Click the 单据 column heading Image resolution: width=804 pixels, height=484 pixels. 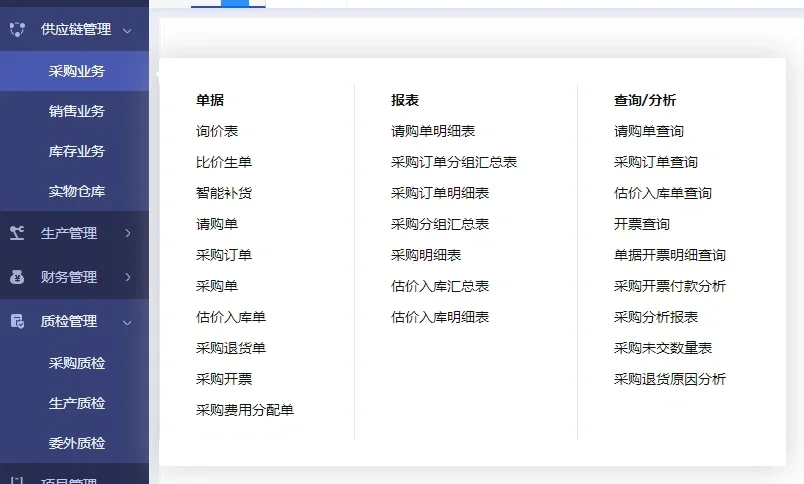point(210,100)
